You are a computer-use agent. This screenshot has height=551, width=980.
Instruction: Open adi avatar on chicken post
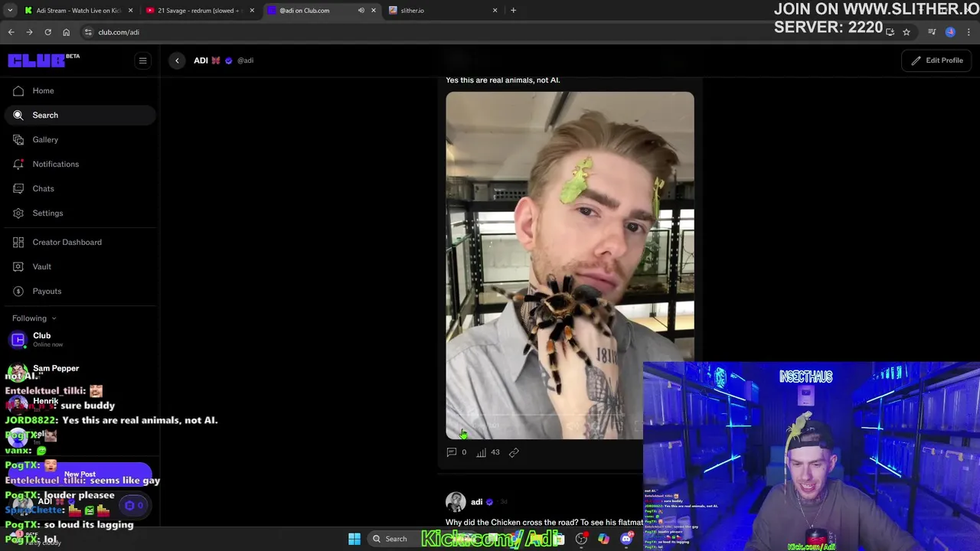tap(456, 502)
